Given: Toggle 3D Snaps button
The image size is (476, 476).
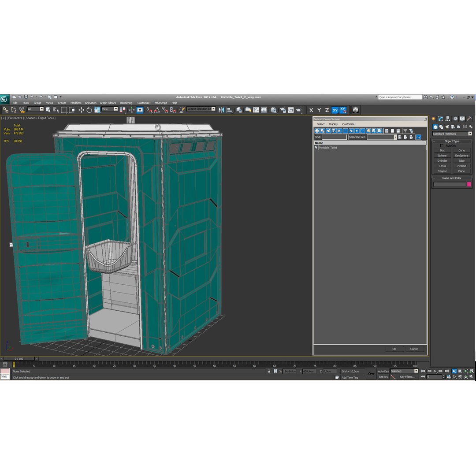Looking at the screenshot, I should [x=149, y=110].
